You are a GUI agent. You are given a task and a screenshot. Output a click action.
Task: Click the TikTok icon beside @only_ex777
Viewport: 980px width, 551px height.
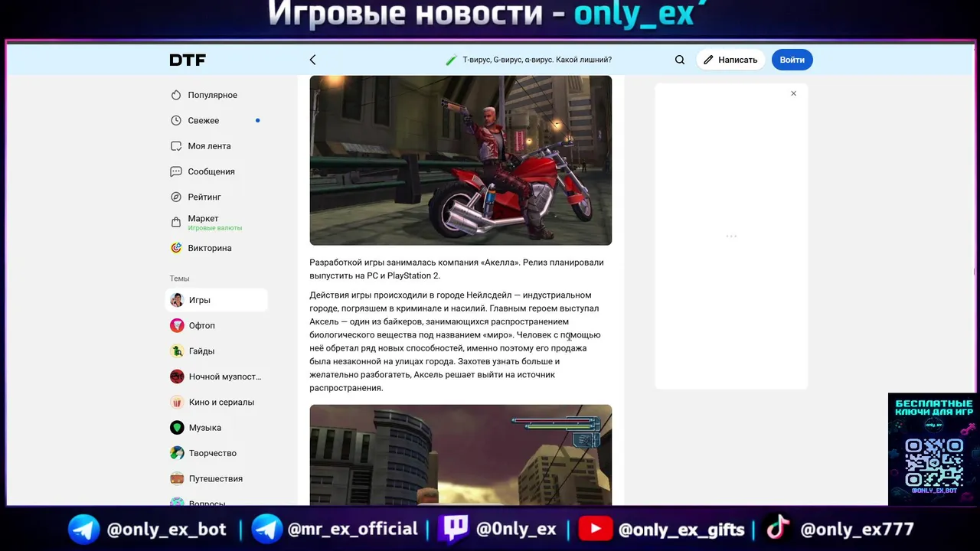point(778,529)
